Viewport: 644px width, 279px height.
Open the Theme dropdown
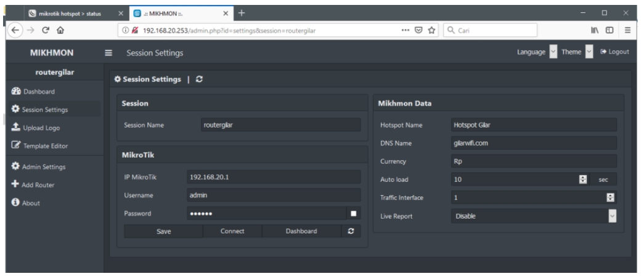pyautogui.click(x=589, y=52)
